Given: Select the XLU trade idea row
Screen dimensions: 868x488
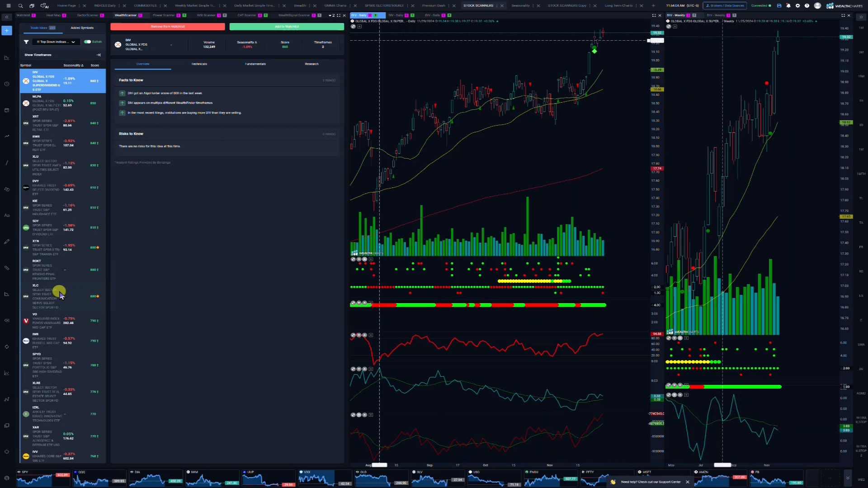Looking at the screenshot, I should coord(62,165).
